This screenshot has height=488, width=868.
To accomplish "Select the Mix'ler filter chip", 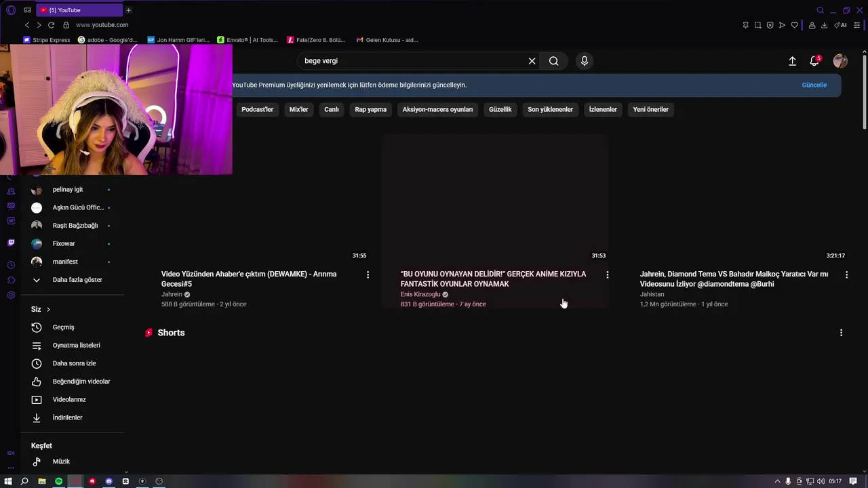I will tap(298, 109).
